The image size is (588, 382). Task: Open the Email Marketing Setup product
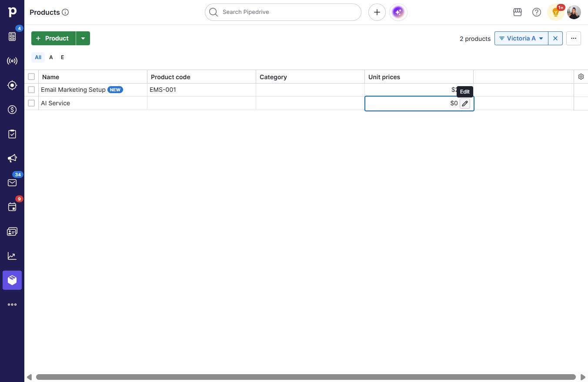(73, 90)
